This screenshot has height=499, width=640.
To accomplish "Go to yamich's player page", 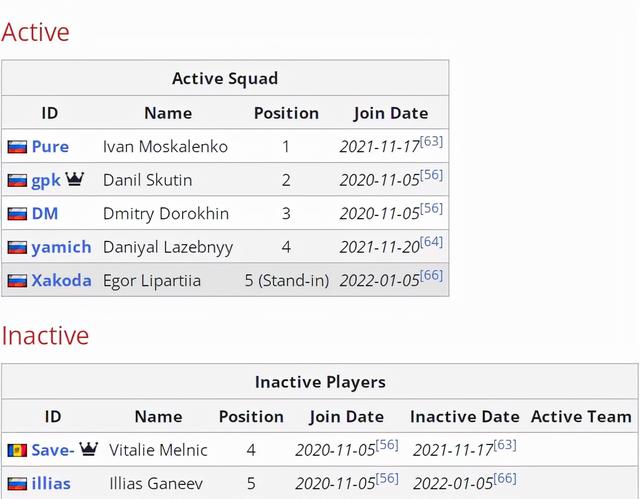I will point(61,247).
